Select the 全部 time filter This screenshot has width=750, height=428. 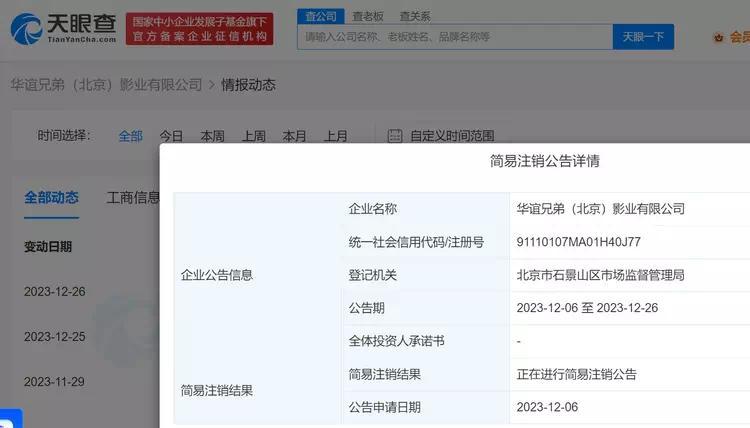click(x=131, y=136)
